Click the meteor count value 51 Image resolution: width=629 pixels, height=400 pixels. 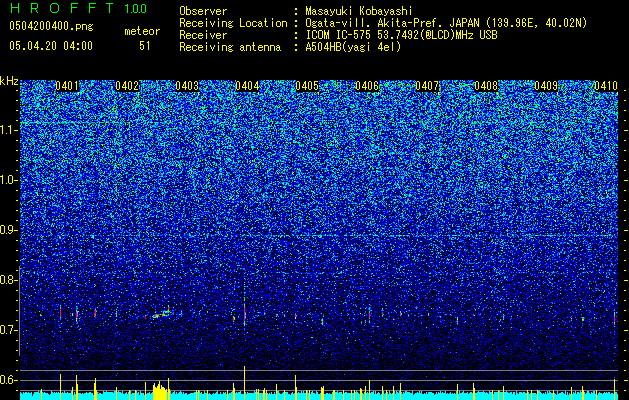click(145, 46)
